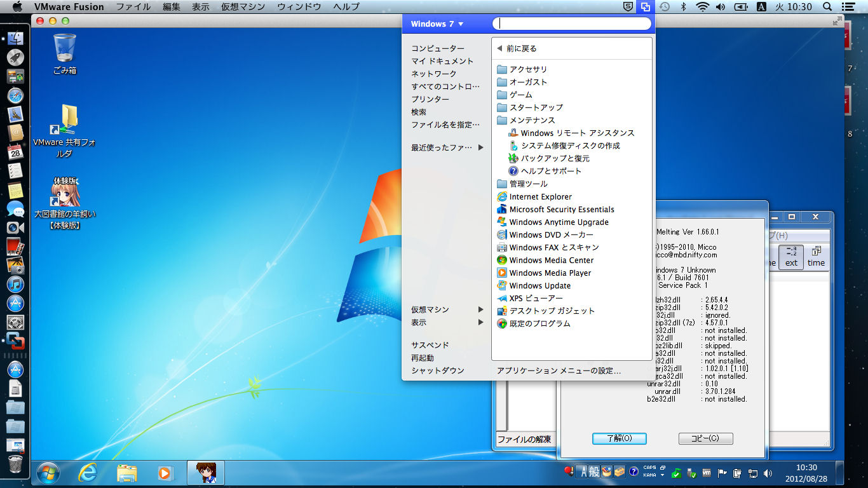The width and height of the screenshot is (868, 488).
Task: Open アプリケーション メニューの設定
Action: (559, 370)
